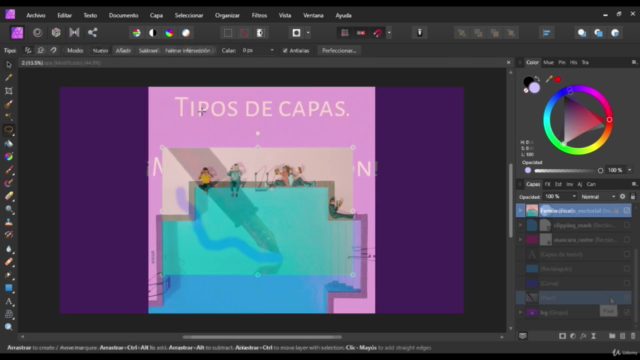Apply Auto White Balance from the toolbar
The width and height of the screenshot is (640, 360).
pos(186,33)
